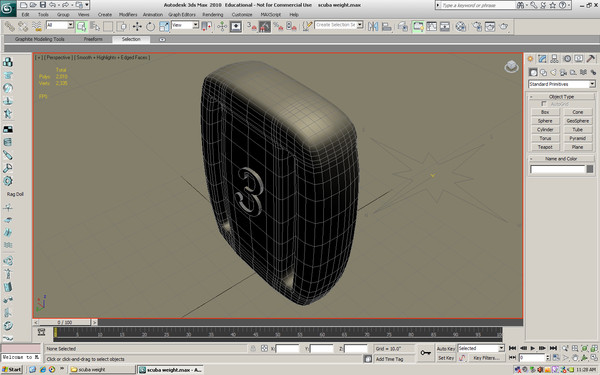Switch to the Freeform ribbon tab
600x375 pixels.
pyautogui.click(x=93, y=39)
